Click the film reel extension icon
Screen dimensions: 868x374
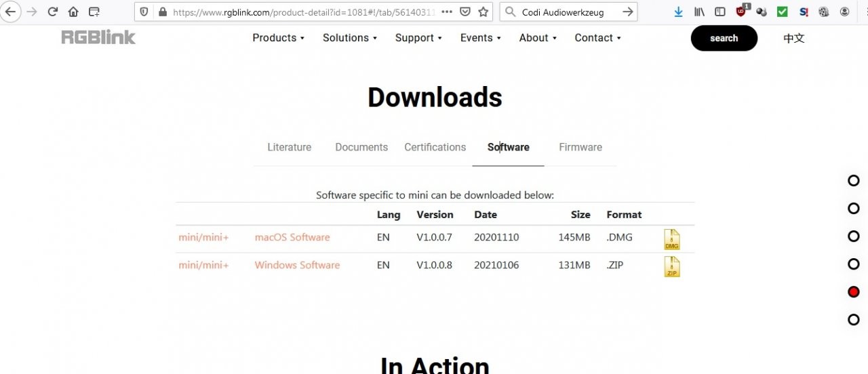824,12
